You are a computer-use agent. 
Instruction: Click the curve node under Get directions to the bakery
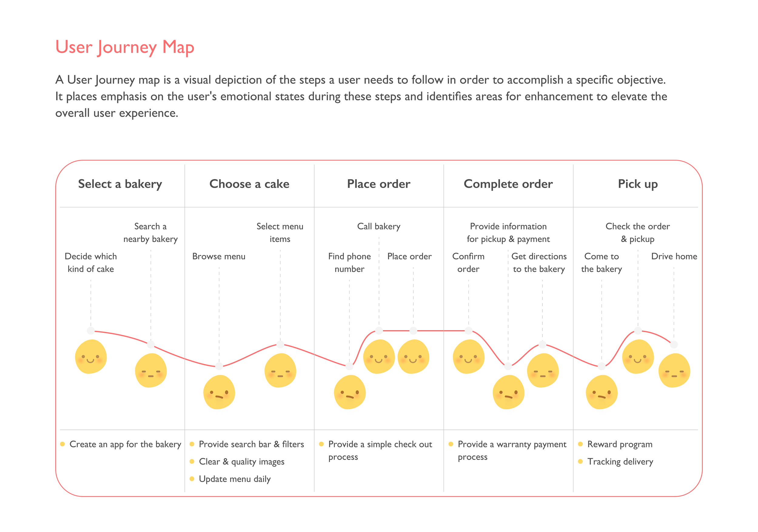pyautogui.click(x=542, y=345)
